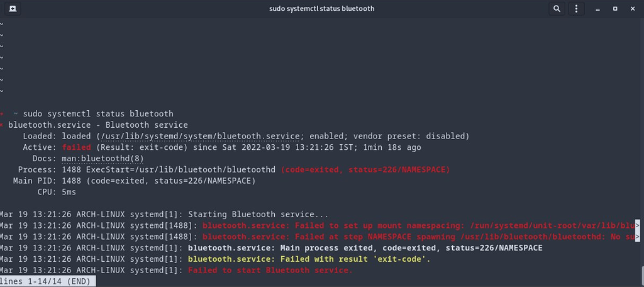Viewport: 644px width, 287px height.
Task: Open a new terminal tab
Action: [13, 9]
